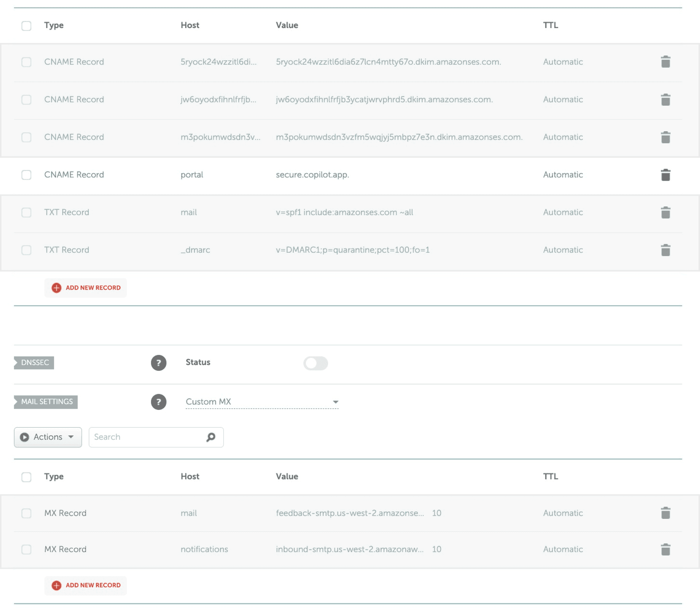Check the portal CNAME record checkbox
The image size is (700, 611).
coord(26,175)
